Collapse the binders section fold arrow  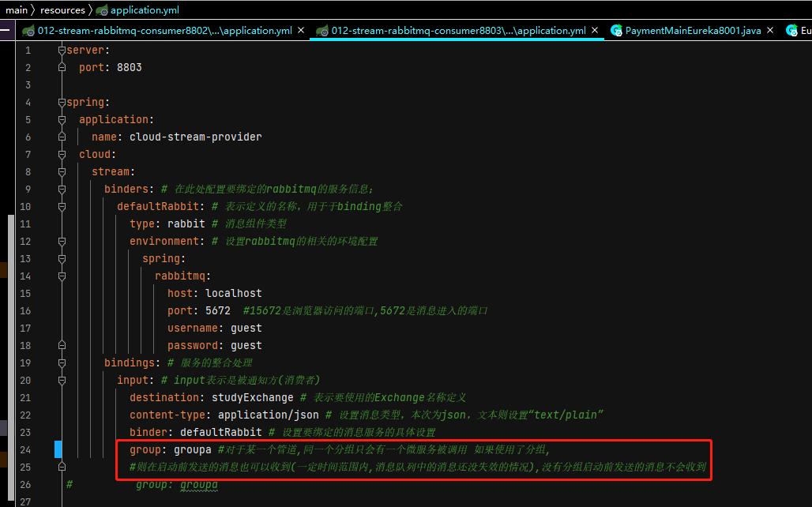(x=62, y=189)
